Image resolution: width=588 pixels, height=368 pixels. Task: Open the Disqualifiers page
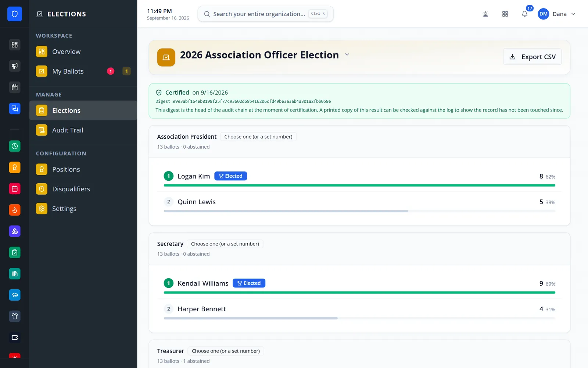pos(83,189)
